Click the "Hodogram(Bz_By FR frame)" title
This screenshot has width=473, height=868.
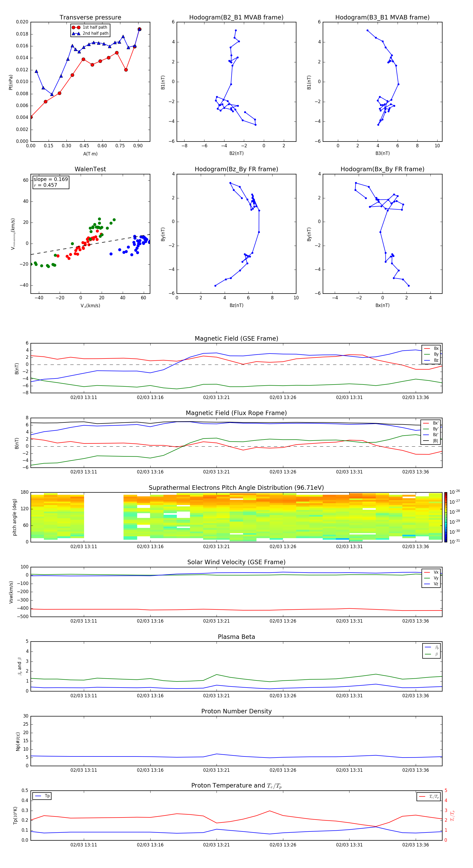(236, 169)
